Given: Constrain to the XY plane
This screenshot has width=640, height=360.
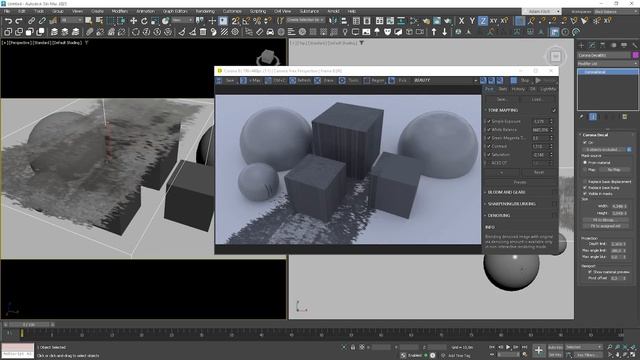Looking at the screenshot, I should (x=493, y=21).
